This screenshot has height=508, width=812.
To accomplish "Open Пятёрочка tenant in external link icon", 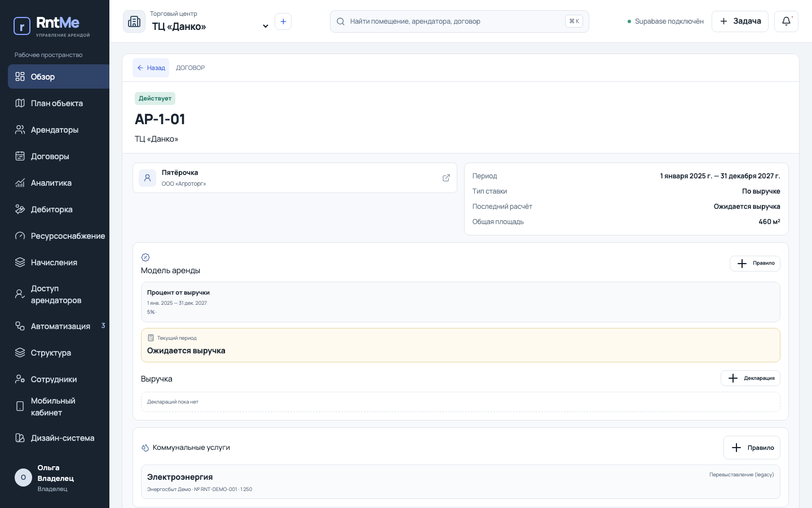I will pyautogui.click(x=446, y=178).
